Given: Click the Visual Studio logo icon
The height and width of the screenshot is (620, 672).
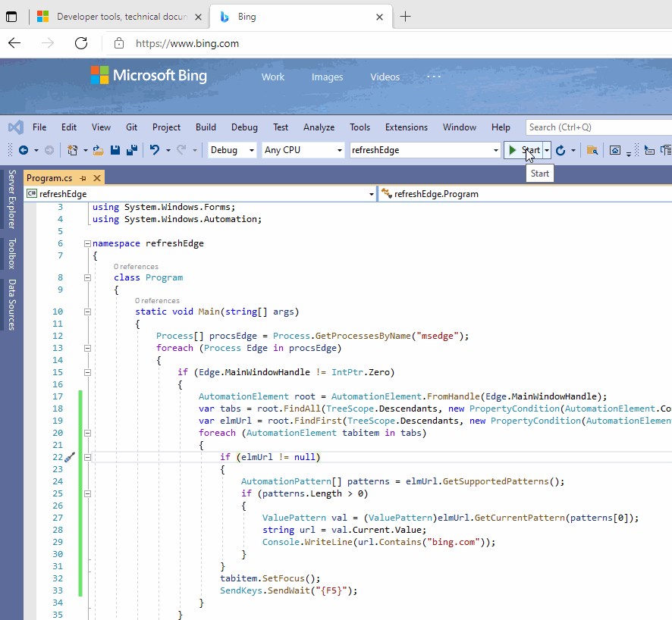Looking at the screenshot, I should coord(16,127).
